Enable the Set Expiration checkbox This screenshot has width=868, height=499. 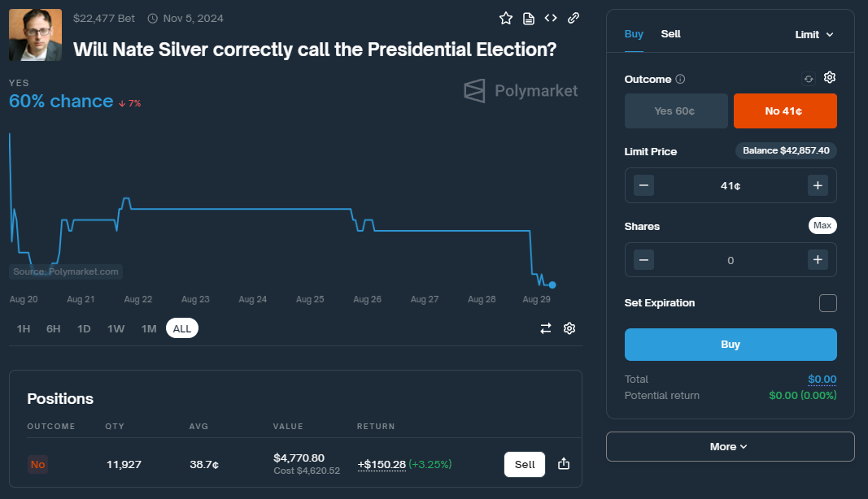point(827,303)
